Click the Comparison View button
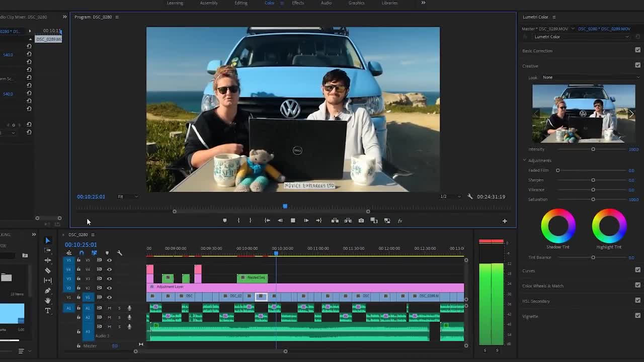 point(374,221)
